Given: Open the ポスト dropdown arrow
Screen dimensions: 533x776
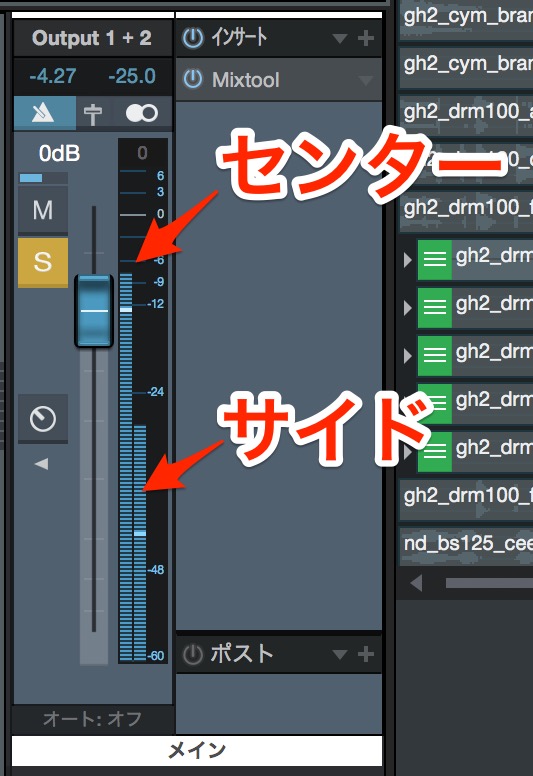Looking at the screenshot, I should (x=339, y=655).
